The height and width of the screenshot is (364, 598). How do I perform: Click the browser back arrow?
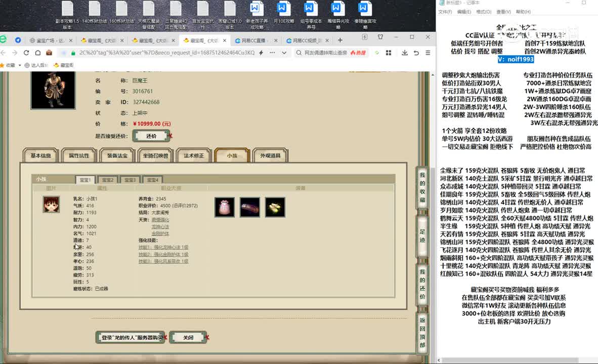4,53
